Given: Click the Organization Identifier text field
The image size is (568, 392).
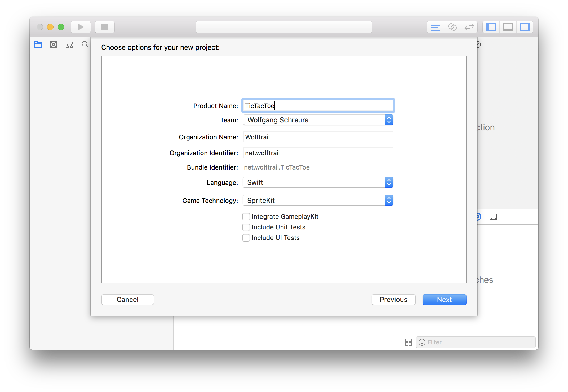Looking at the screenshot, I should coord(318,153).
